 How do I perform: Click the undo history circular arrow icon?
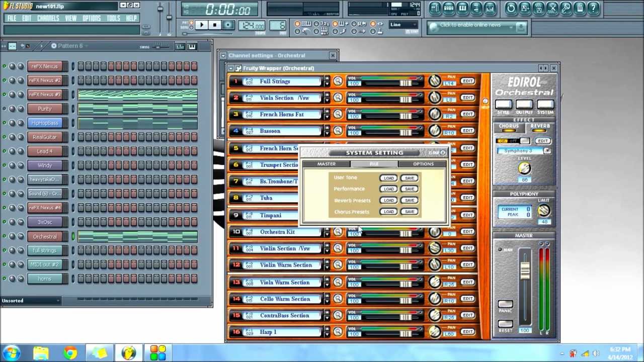tap(511, 8)
